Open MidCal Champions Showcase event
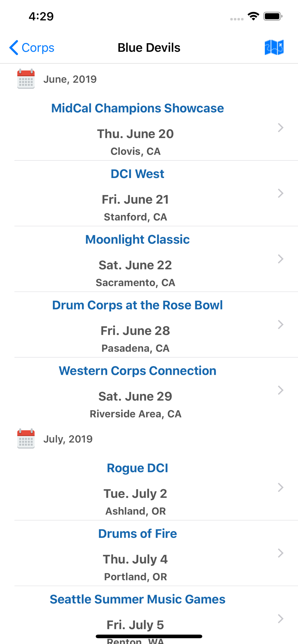Viewport: 298px width, 644px height. click(137, 108)
